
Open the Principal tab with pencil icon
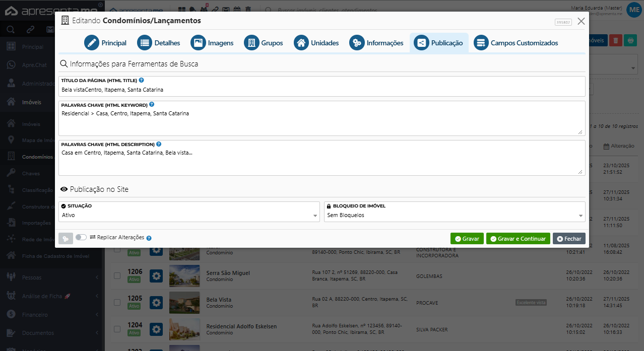92,43
